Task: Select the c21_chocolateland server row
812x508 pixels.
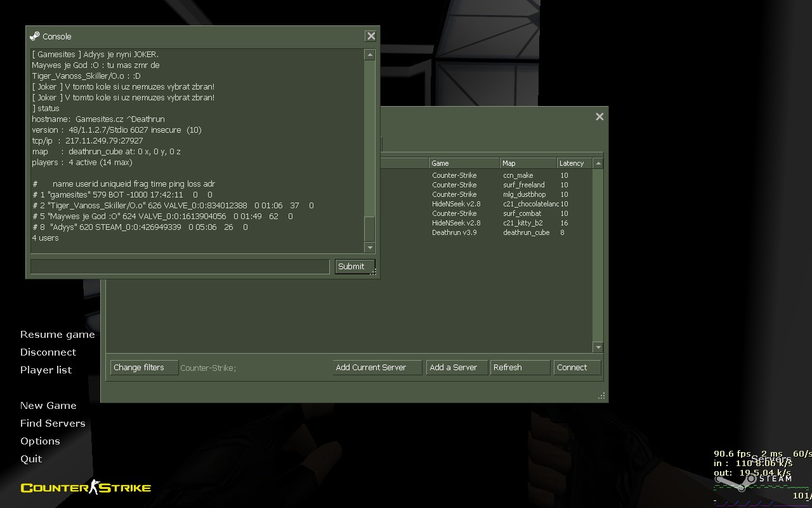Action: point(485,204)
